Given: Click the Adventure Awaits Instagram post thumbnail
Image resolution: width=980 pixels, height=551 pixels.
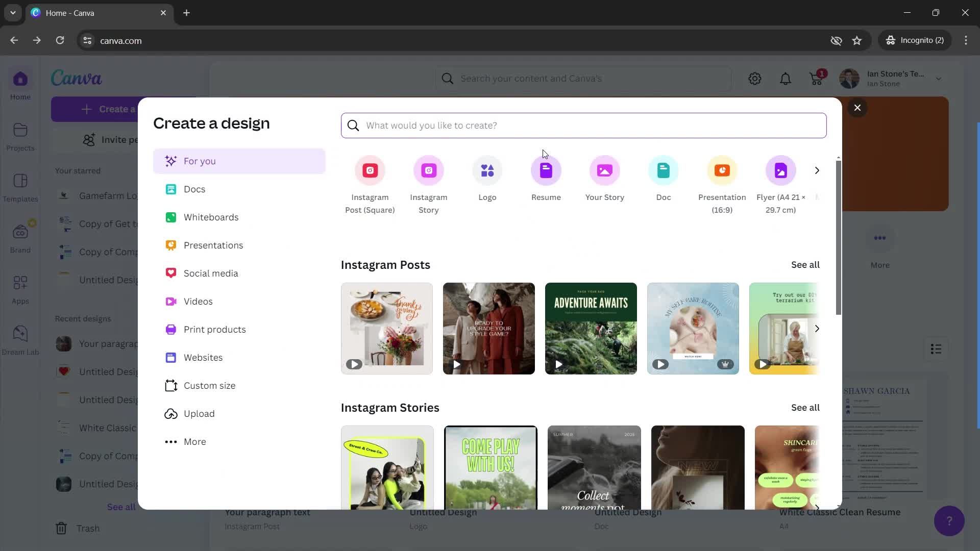Looking at the screenshot, I should click(x=591, y=329).
